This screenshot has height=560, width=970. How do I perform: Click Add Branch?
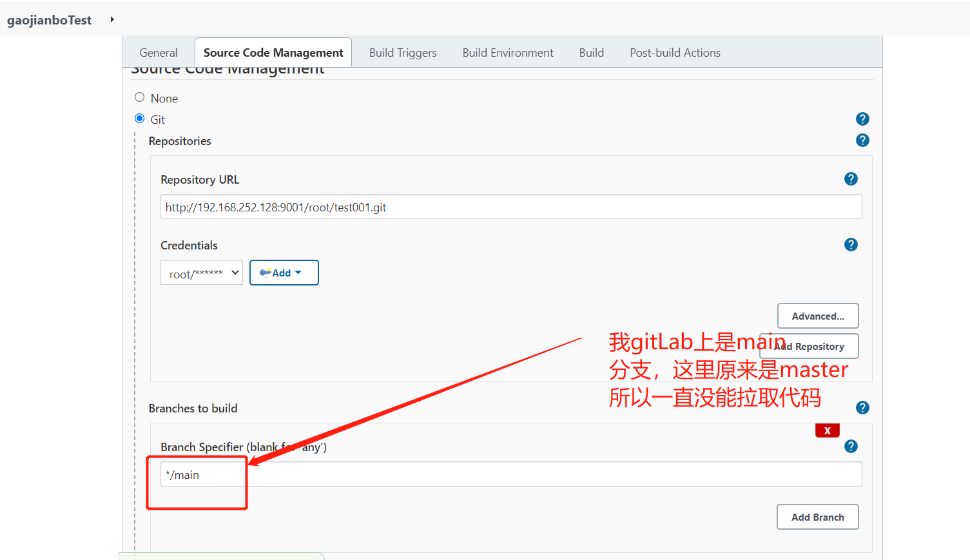click(817, 516)
